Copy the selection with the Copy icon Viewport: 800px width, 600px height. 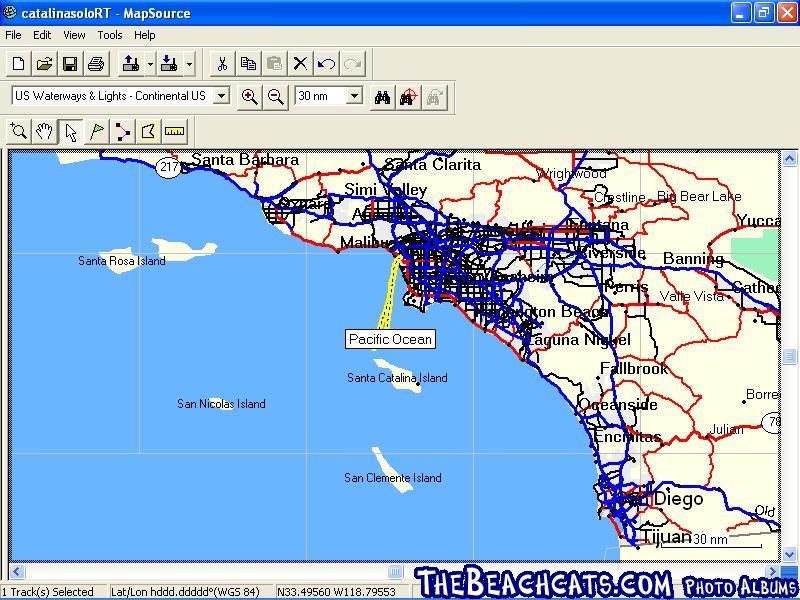(248, 64)
